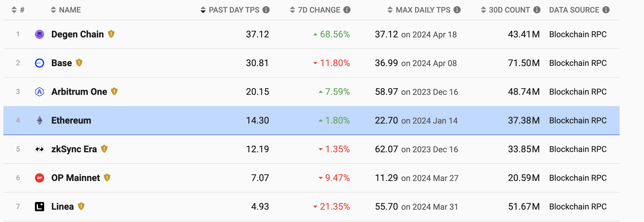
Task: Open the Past Day TPS info icon
Action: (x=266, y=10)
